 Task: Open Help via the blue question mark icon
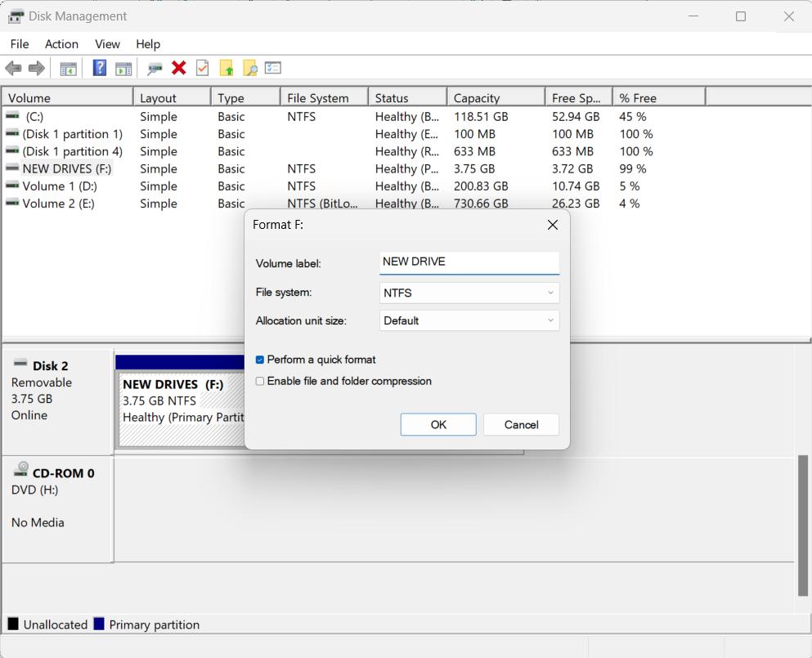click(x=99, y=68)
